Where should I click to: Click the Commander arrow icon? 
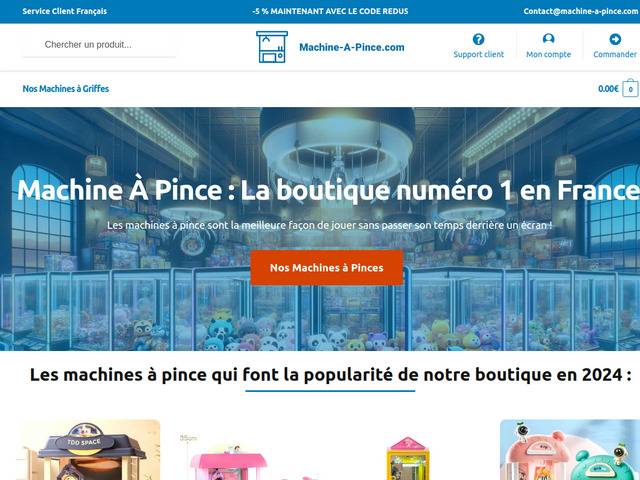click(x=615, y=39)
